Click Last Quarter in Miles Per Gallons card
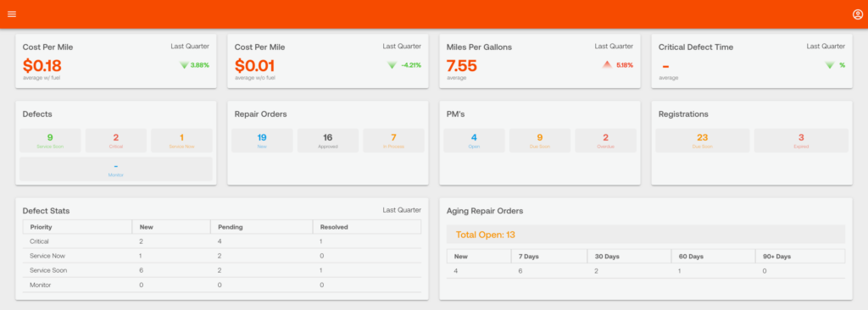 pyautogui.click(x=614, y=47)
